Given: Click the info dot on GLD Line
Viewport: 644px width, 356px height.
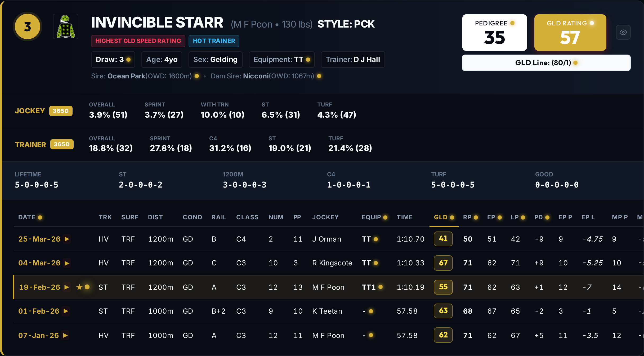Looking at the screenshot, I should 575,63.
